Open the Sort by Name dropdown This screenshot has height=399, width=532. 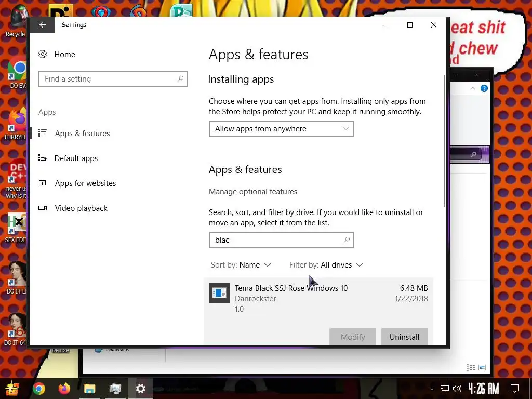tap(241, 265)
